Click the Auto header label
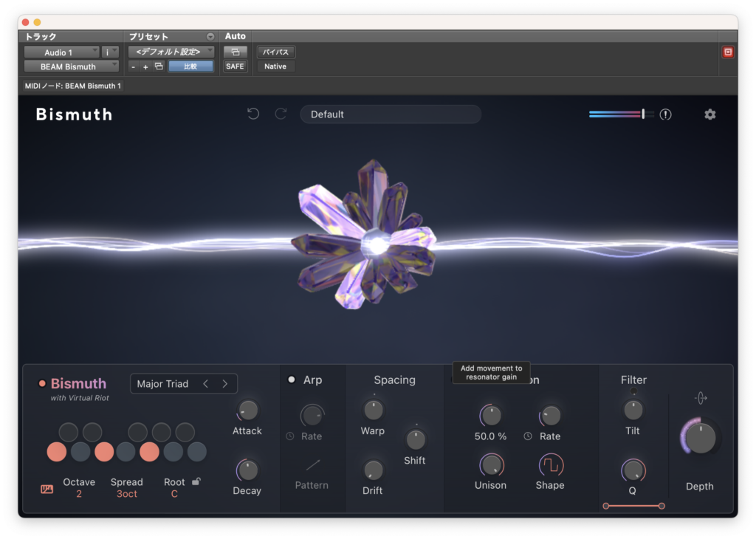The image size is (756, 539). (236, 36)
